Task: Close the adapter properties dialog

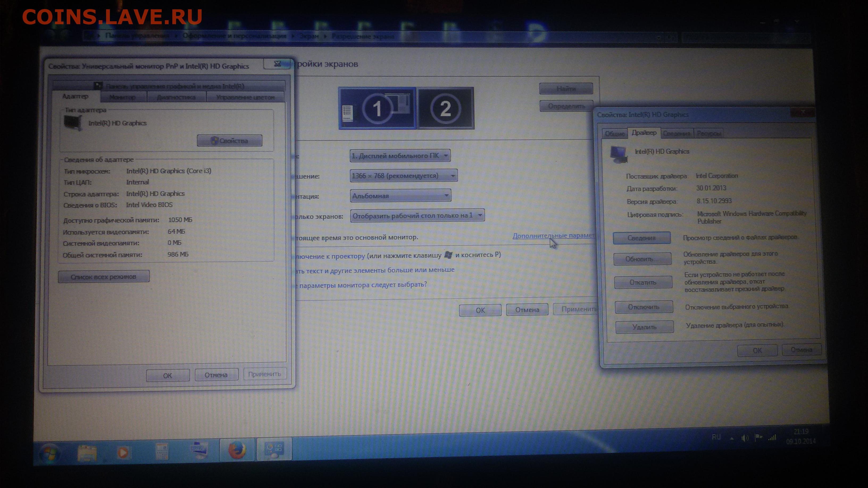Action: coord(277,64)
